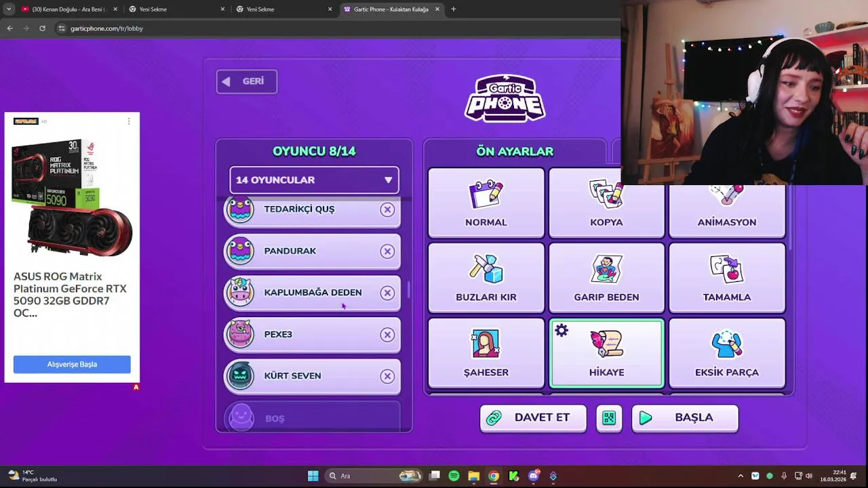Choose the Tamamla preset
Screen dimensions: 868x488
[726, 278]
